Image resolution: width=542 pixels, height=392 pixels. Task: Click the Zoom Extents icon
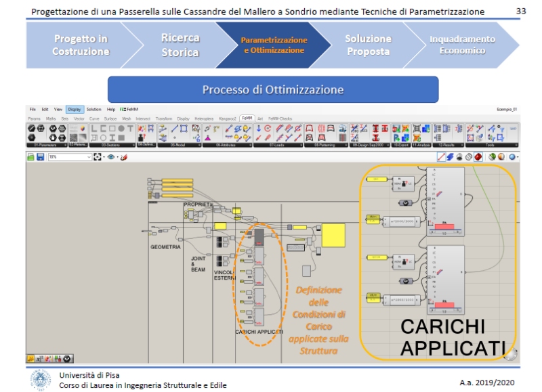pos(98,157)
